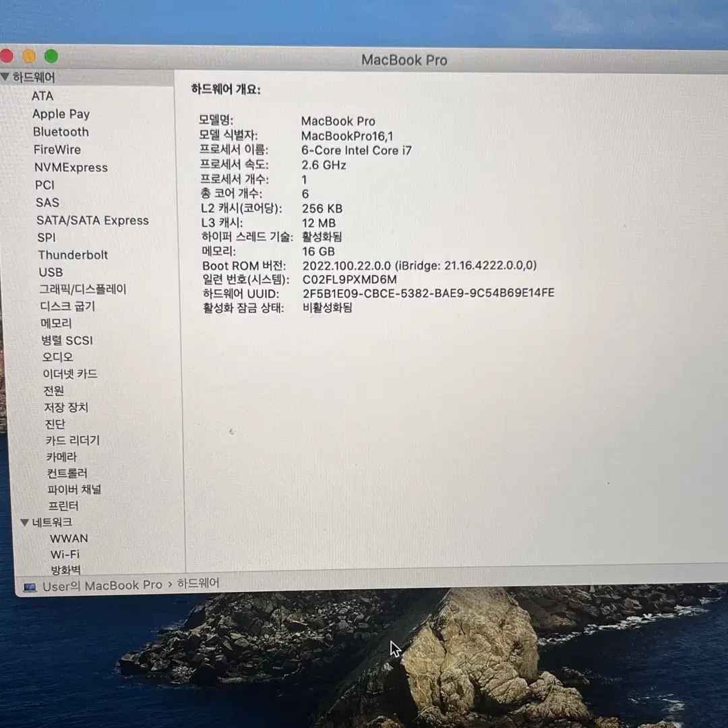
Task: Open Thunderbolt in the sidebar
Action: (73, 255)
